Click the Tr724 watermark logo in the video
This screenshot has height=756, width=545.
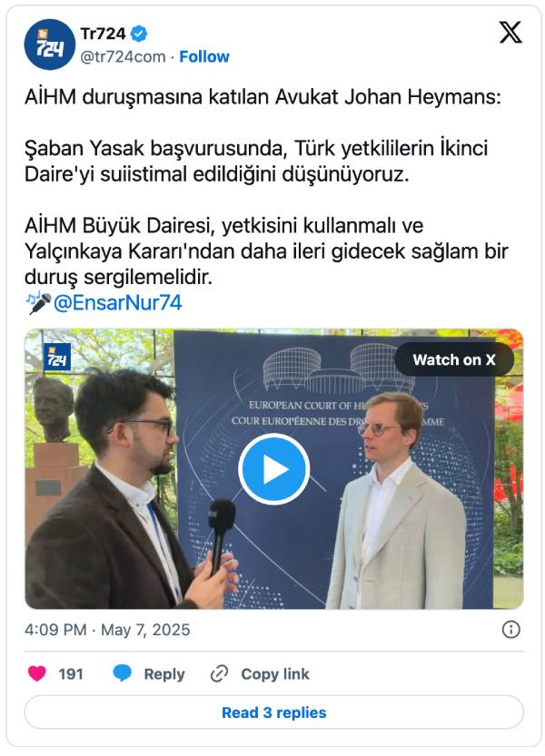pyautogui.click(x=57, y=357)
